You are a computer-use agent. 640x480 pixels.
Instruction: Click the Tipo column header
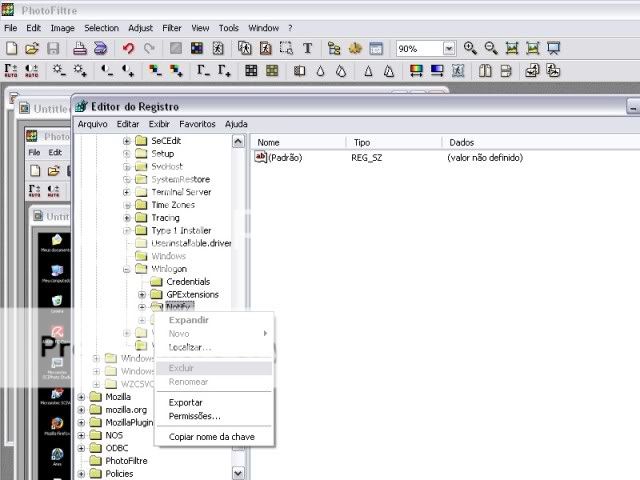(394, 142)
